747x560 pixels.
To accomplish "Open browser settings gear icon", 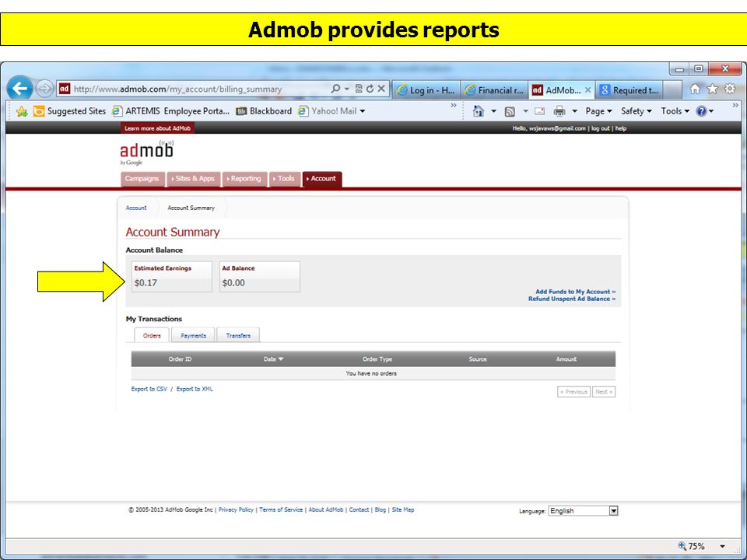I will coord(729,89).
